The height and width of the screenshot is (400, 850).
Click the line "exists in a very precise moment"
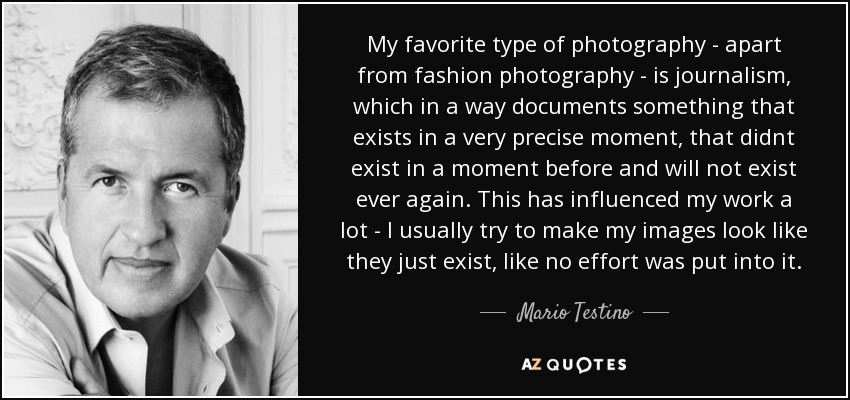[x=574, y=138]
